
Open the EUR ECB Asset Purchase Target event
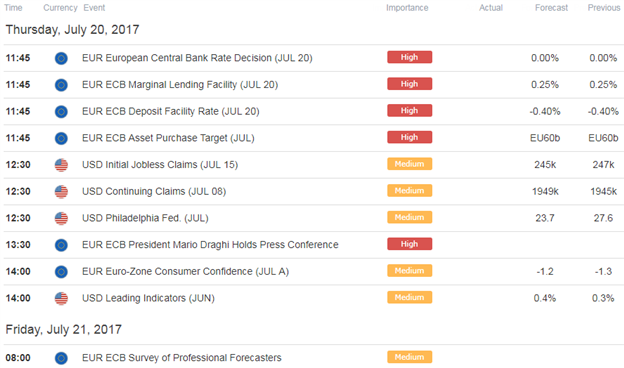[x=168, y=138]
